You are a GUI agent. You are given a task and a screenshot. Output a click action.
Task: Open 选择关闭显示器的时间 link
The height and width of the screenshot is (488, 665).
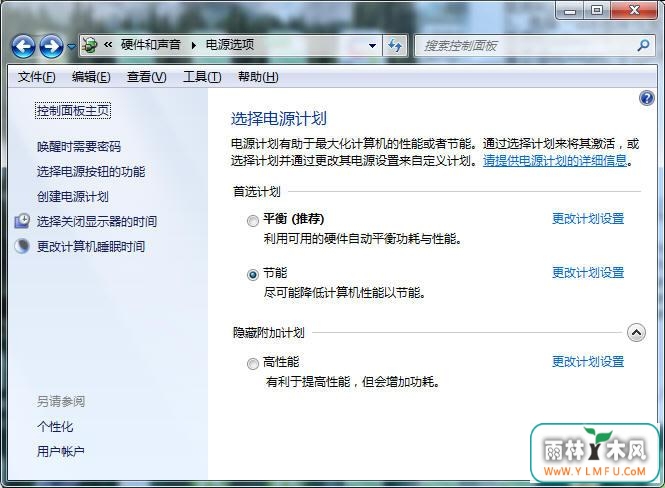pyautogui.click(x=97, y=221)
